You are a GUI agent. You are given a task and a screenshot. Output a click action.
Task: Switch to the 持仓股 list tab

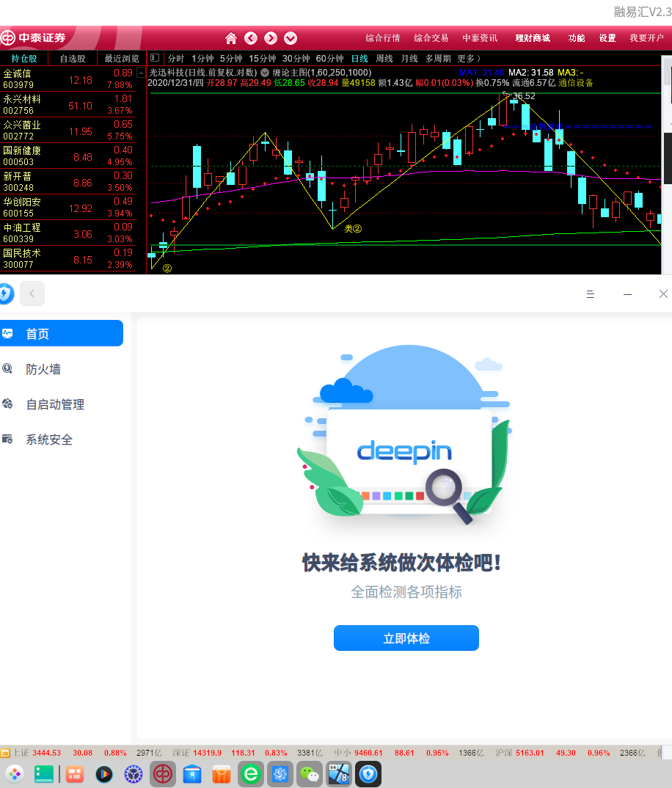(24, 58)
